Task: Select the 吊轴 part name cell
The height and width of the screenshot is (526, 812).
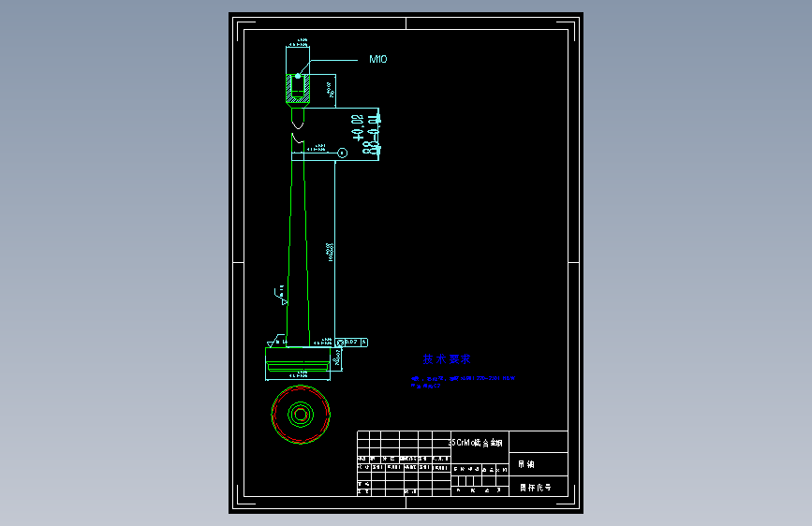Action: pos(539,464)
